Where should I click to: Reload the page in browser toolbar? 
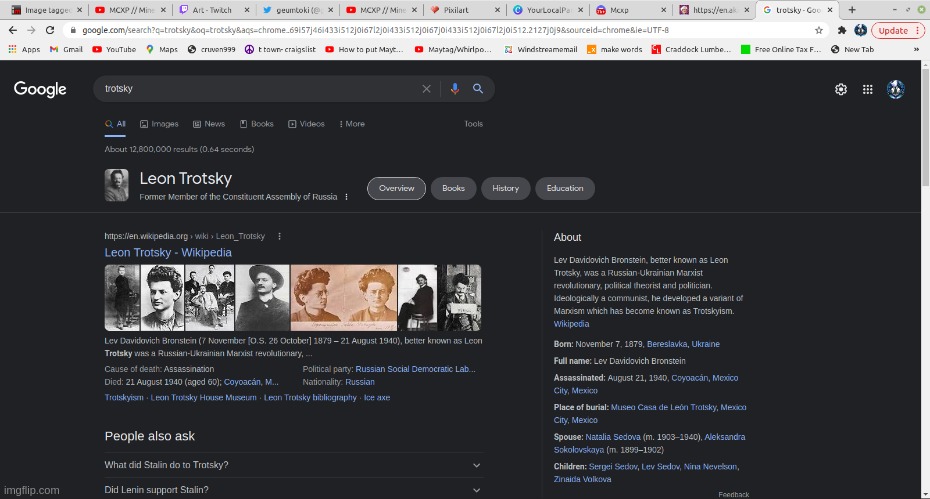(x=50, y=30)
